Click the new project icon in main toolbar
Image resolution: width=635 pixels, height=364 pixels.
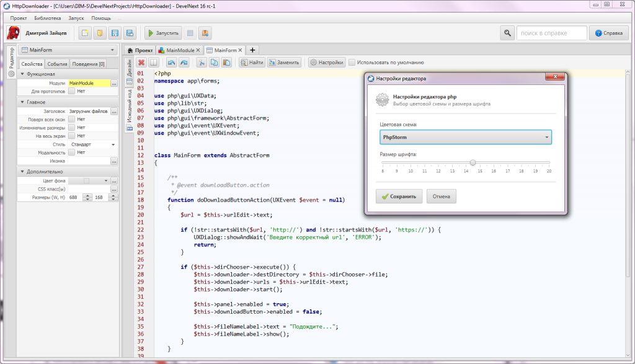tap(86, 33)
